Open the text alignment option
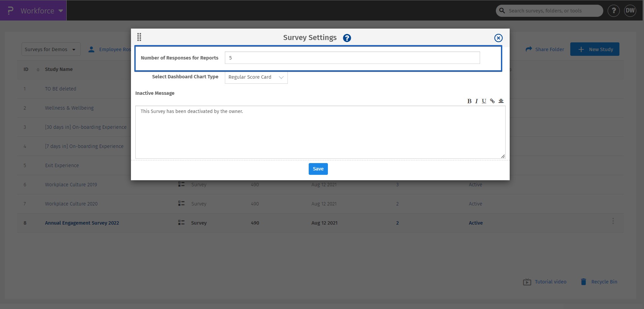 click(501, 101)
